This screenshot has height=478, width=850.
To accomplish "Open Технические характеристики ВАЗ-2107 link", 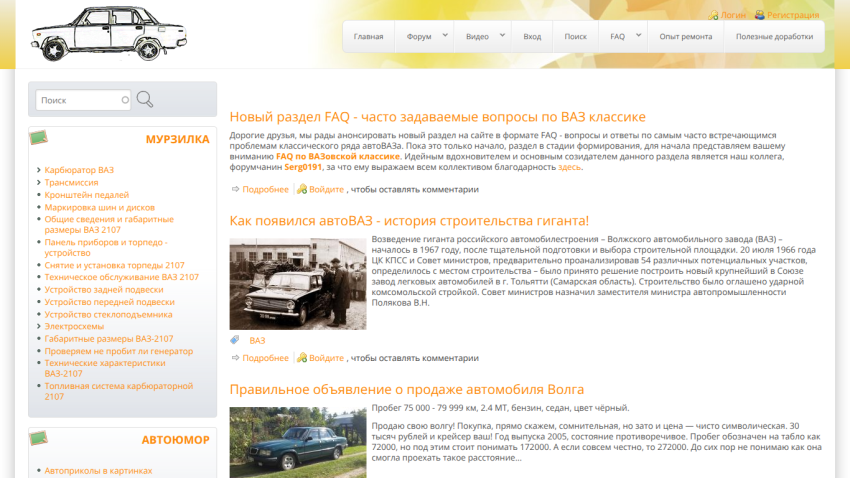I will 105,368.
